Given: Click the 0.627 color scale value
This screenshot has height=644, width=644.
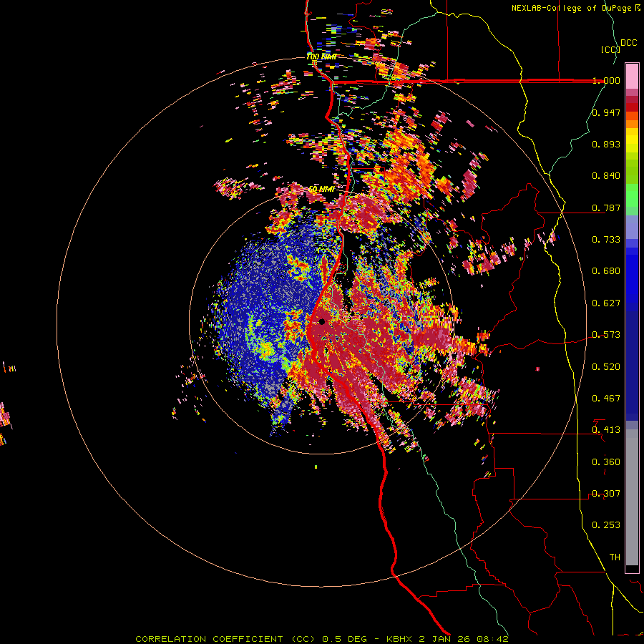Looking at the screenshot, I should pos(606,303).
